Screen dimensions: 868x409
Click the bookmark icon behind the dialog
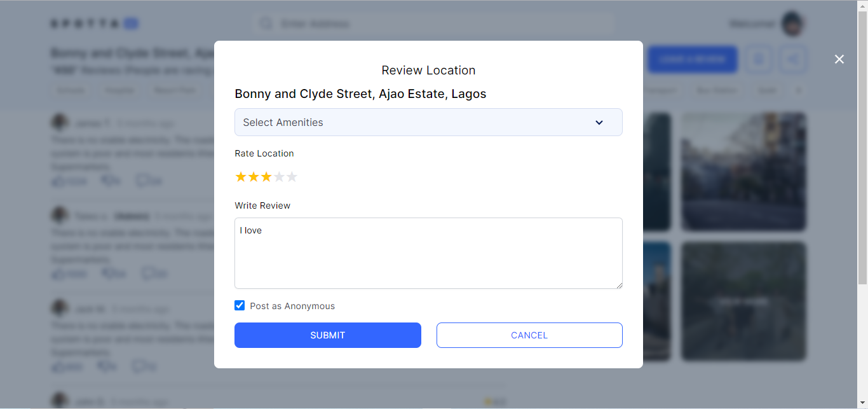pos(759,59)
